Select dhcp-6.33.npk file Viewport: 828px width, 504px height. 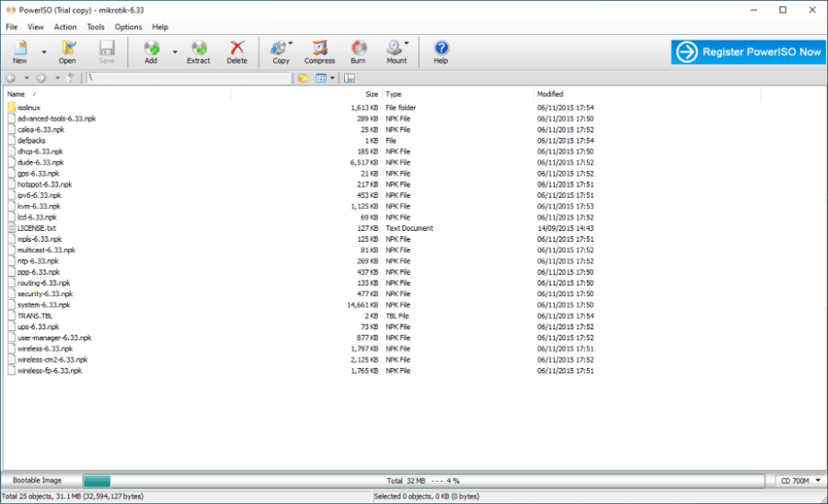click(40, 152)
